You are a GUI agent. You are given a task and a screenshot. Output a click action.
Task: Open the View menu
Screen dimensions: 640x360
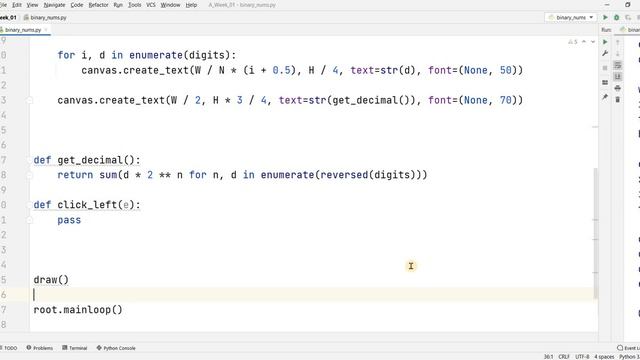click(x=32, y=5)
